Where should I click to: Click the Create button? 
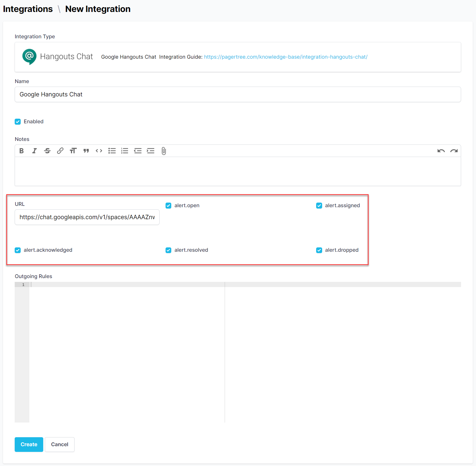[29, 445]
